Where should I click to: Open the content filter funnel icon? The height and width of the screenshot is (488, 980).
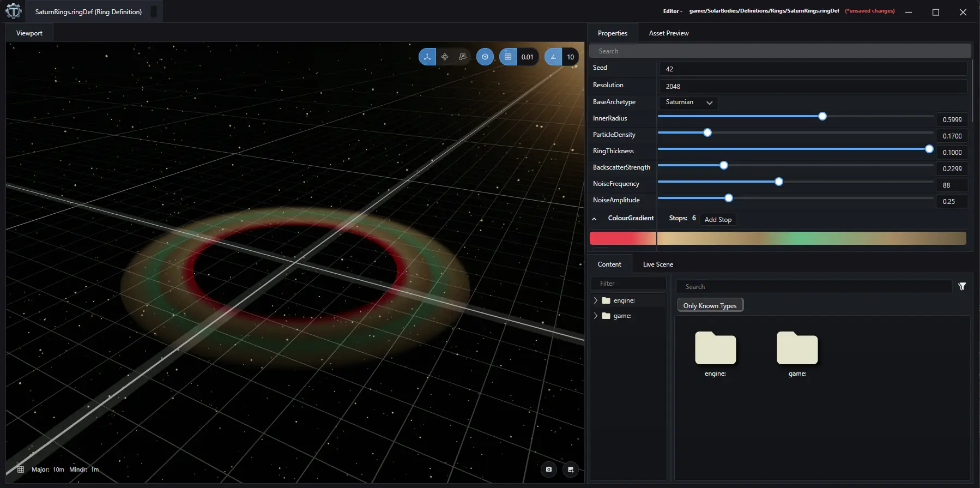962,286
